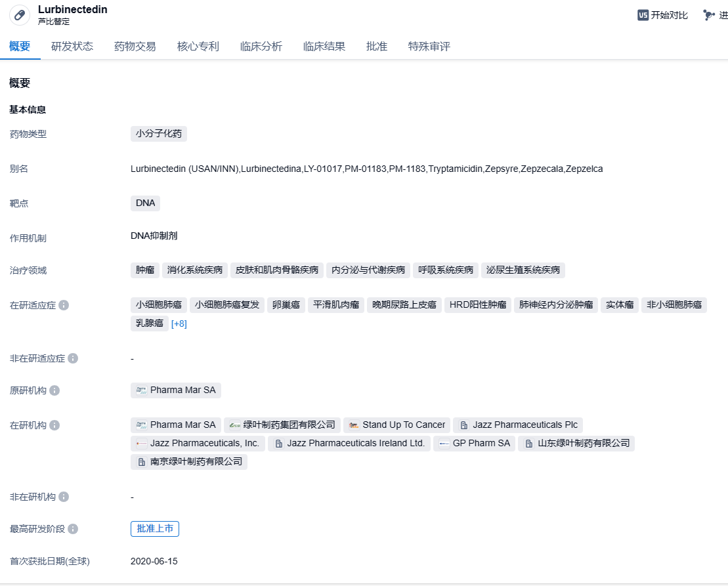Click the graph icon at top right
728x586 pixels.
tap(708, 15)
